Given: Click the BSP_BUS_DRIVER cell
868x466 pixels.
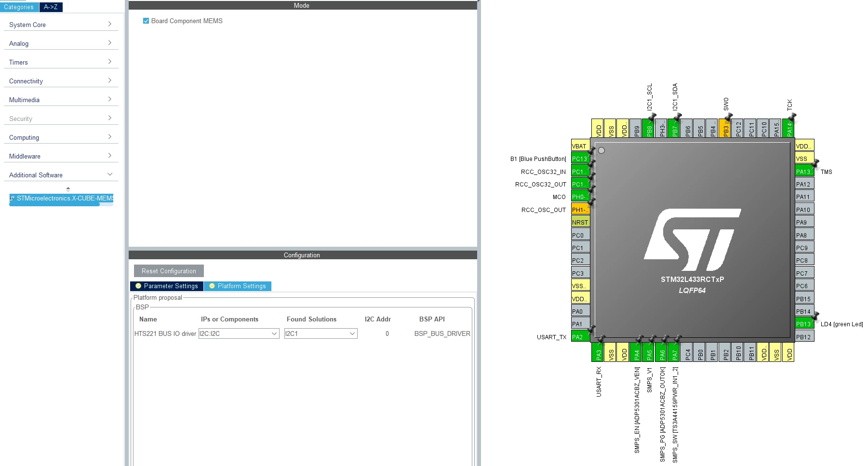Looking at the screenshot, I should click(x=442, y=333).
